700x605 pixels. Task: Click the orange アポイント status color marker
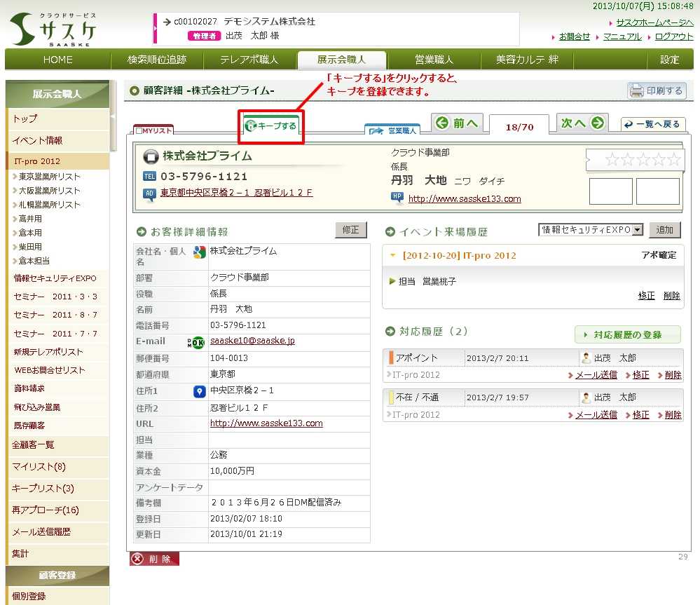391,358
